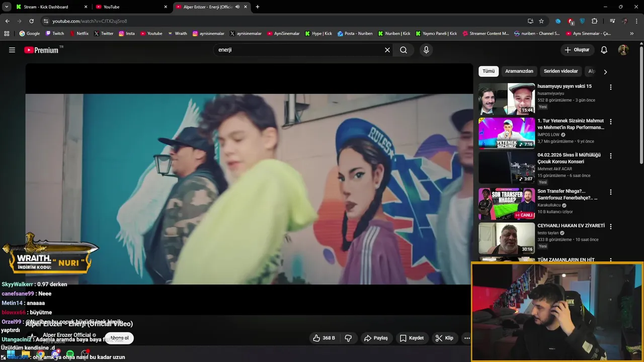Start voice search with microphone icon
Image resolution: width=644 pixels, height=362 pixels.
click(x=426, y=50)
